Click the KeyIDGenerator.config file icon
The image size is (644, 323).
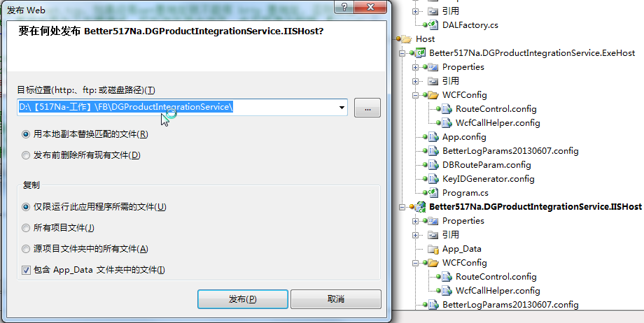coord(433,178)
